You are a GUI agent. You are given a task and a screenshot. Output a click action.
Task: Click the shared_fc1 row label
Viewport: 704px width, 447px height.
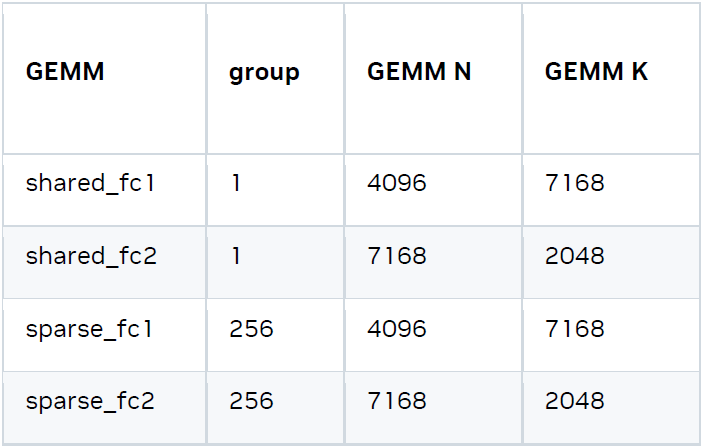[90, 183]
